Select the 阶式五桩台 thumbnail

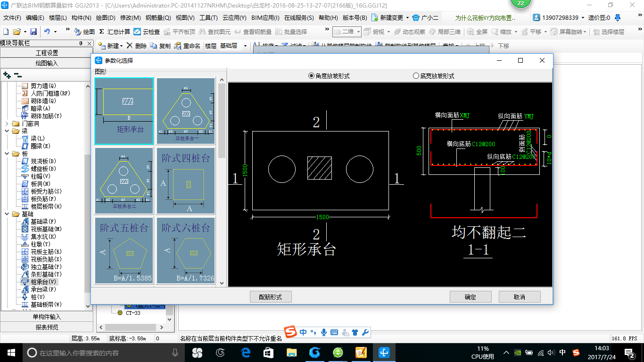coord(124,250)
